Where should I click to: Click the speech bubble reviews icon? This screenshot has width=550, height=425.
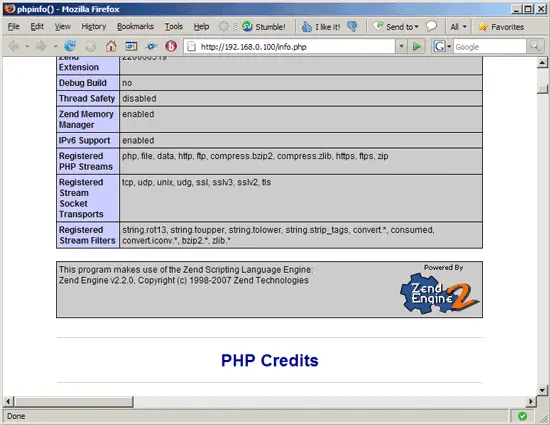click(431, 26)
